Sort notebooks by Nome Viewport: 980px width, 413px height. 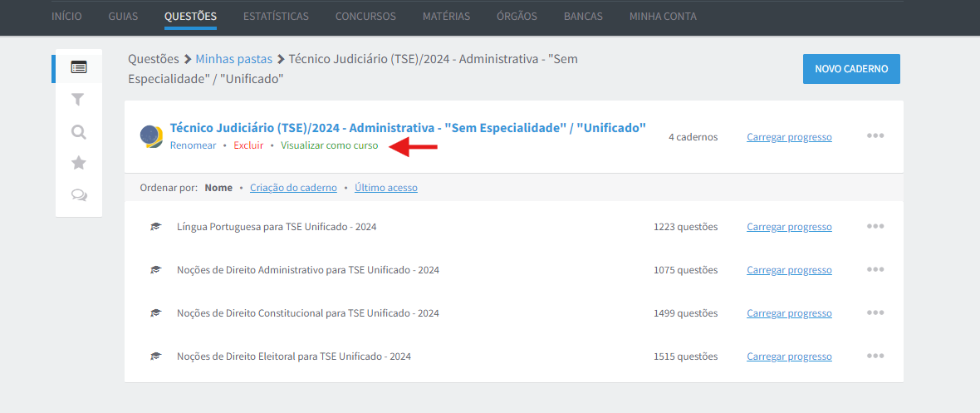(x=218, y=187)
